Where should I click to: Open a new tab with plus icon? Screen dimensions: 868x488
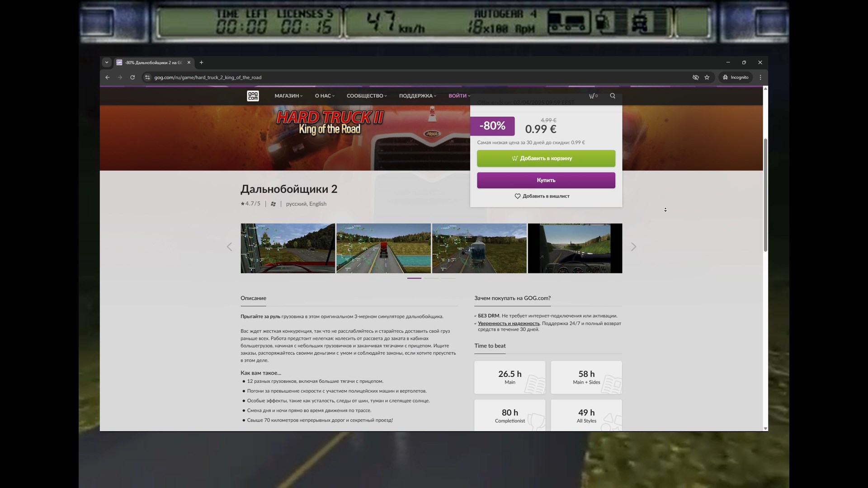pos(202,62)
